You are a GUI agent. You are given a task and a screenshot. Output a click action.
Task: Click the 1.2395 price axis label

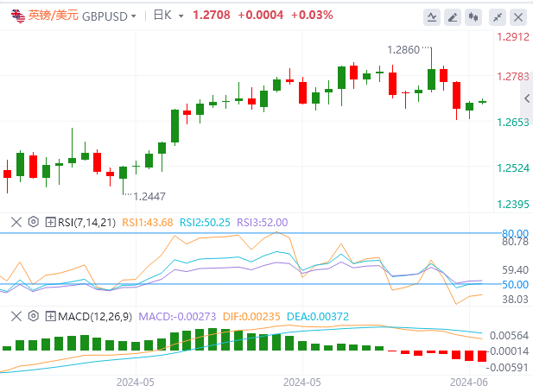coord(513,205)
